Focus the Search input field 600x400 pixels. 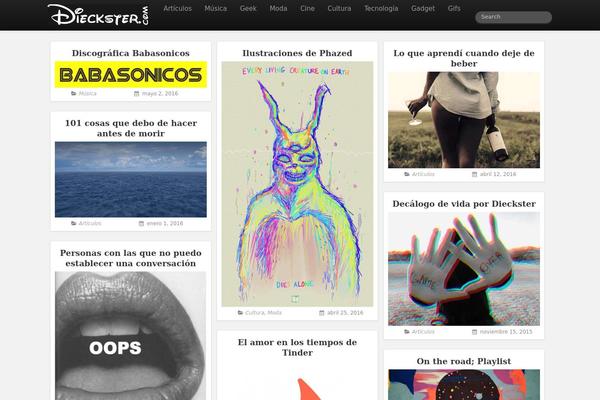513,17
